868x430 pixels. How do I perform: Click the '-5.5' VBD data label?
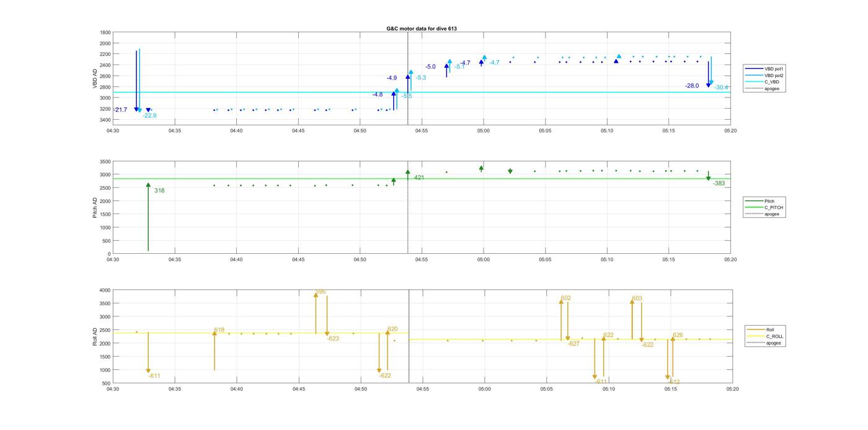click(x=407, y=96)
